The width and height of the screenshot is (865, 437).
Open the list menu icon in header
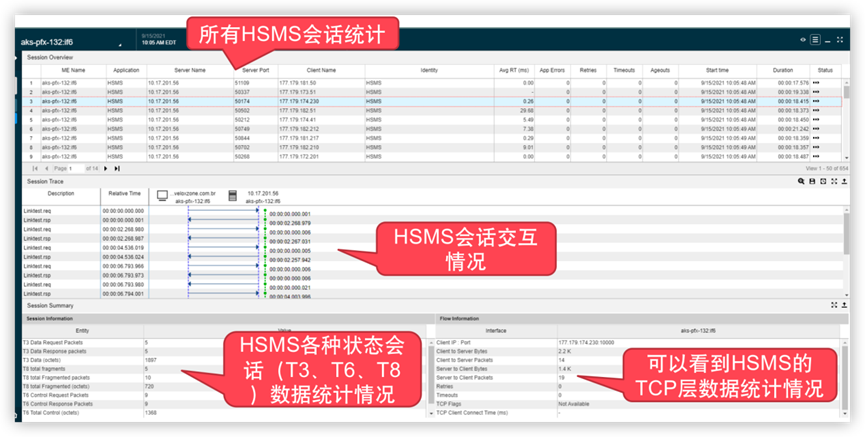tap(816, 40)
